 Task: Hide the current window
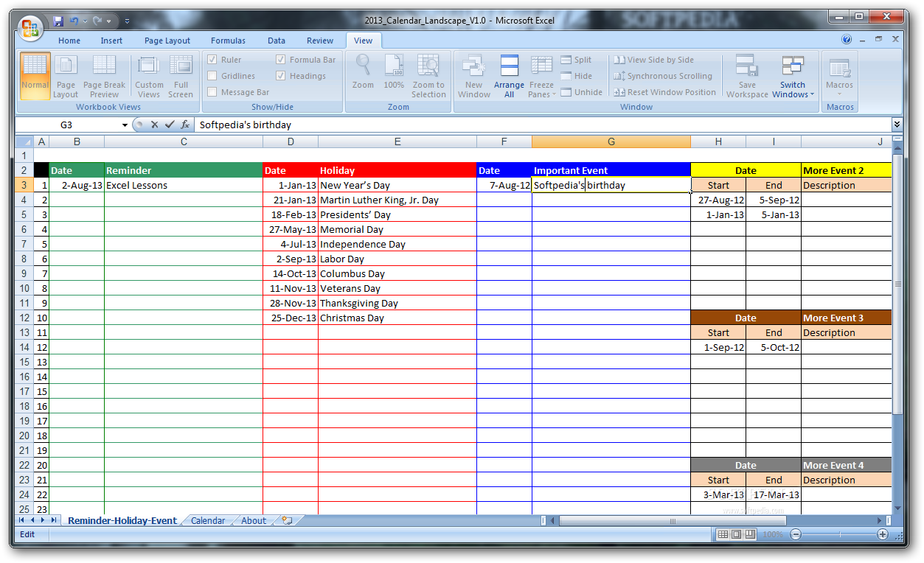point(577,76)
